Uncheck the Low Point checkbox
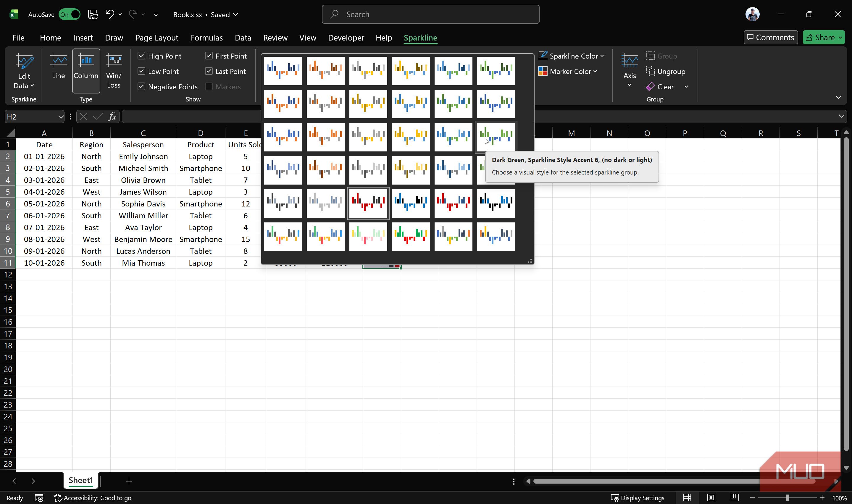 point(141,71)
